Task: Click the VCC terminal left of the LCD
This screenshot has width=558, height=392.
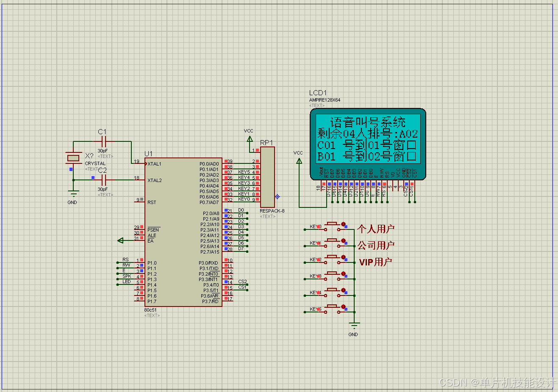Action: 299,160
